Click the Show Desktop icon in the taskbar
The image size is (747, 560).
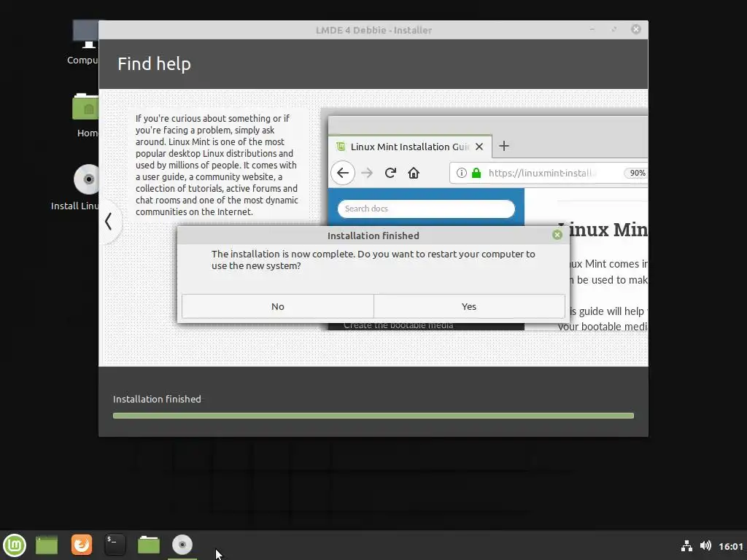(x=47, y=545)
